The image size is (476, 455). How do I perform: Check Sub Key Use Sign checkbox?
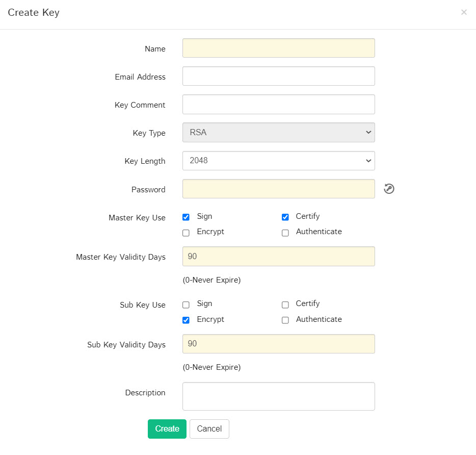[x=186, y=305]
